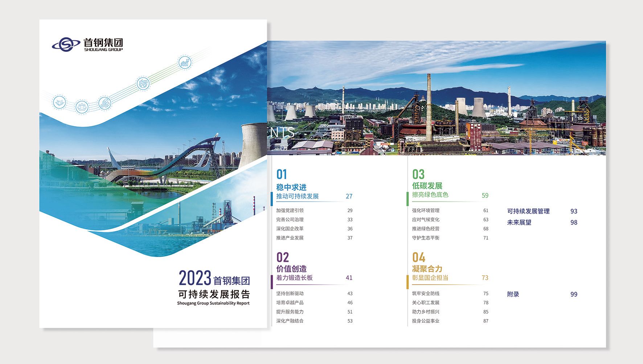This screenshot has height=364, width=643.
Task: Click the steel coils icon
Action: pos(105,103)
